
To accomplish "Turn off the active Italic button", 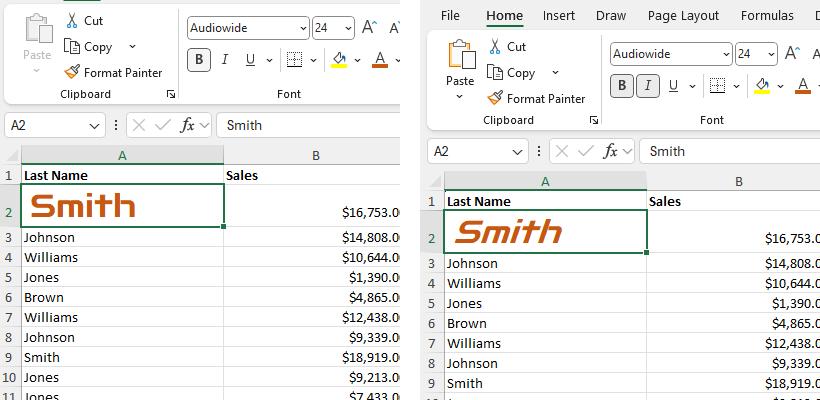I will click(648, 85).
